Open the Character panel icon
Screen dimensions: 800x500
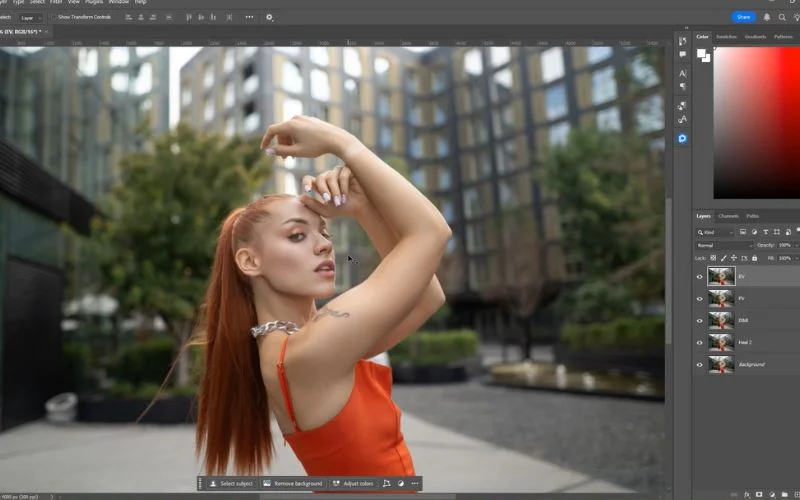(683, 73)
